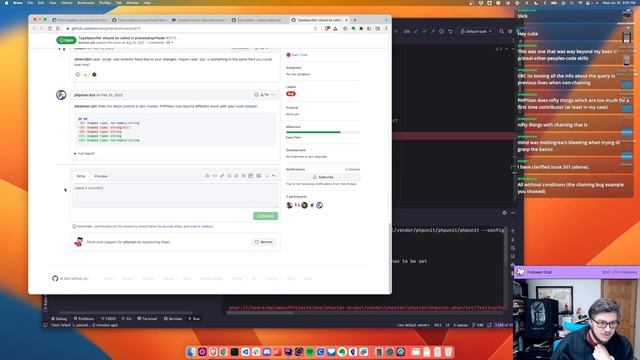Screen dimensions: 640x360
Task: Reload the page with the browser refresh icon
Action: (x=50, y=29)
